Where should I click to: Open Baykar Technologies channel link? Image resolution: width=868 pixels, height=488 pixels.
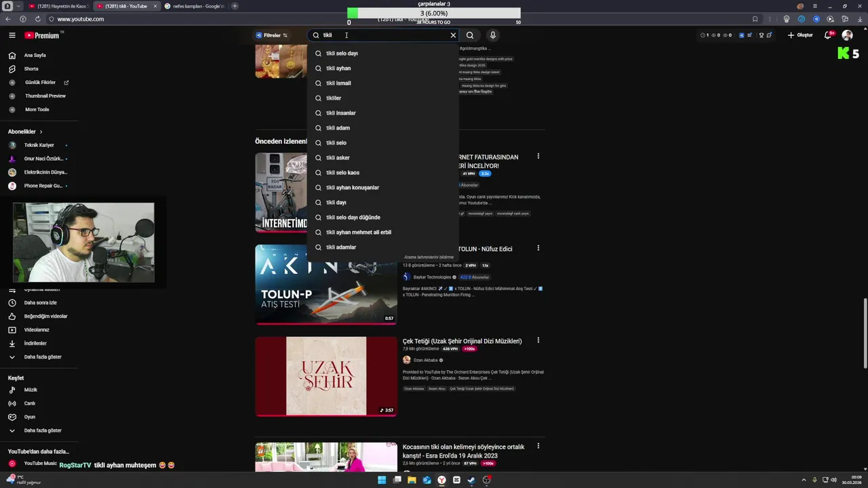pos(432,277)
